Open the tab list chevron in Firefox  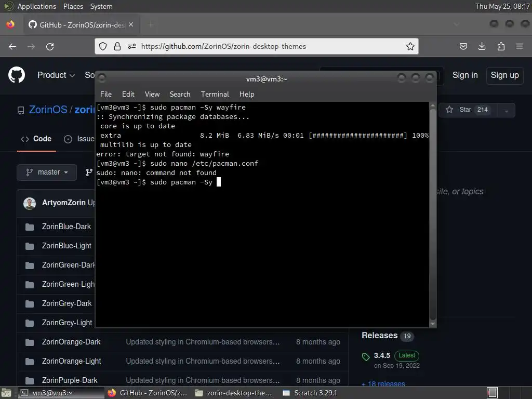[x=457, y=24]
